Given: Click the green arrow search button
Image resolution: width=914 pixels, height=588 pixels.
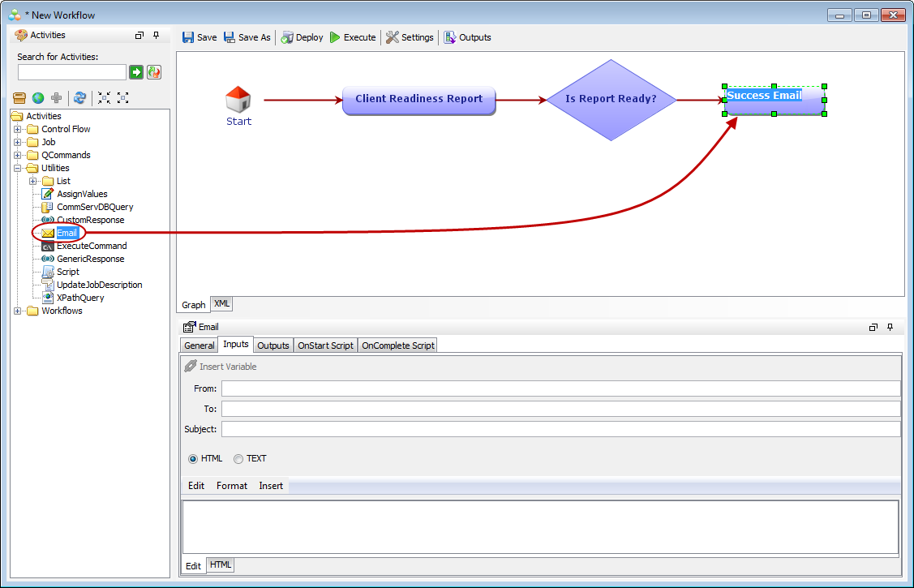Looking at the screenshot, I should (136, 72).
